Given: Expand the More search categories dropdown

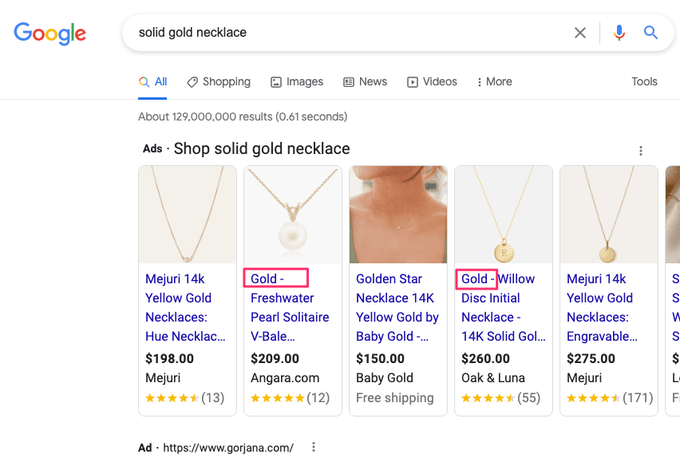Looking at the screenshot, I should point(495,82).
